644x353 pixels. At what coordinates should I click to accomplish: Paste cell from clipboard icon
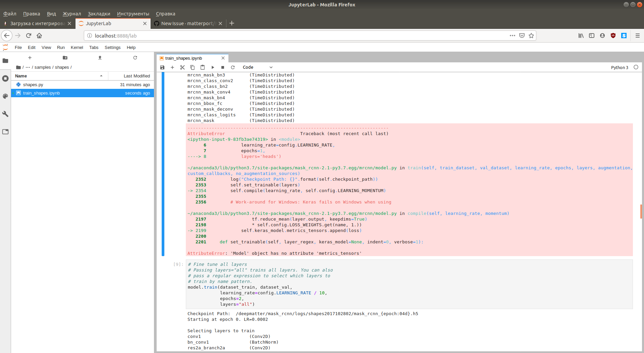[203, 67]
